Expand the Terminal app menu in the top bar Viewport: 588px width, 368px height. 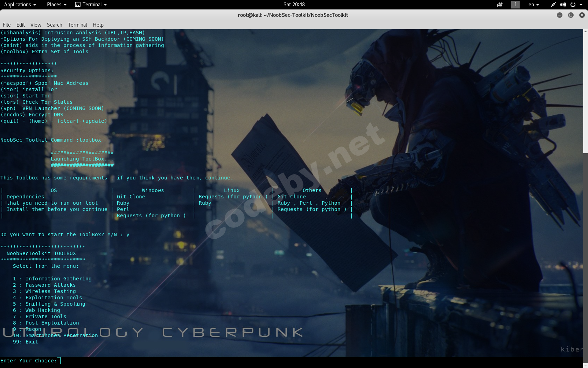click(91, 5)
